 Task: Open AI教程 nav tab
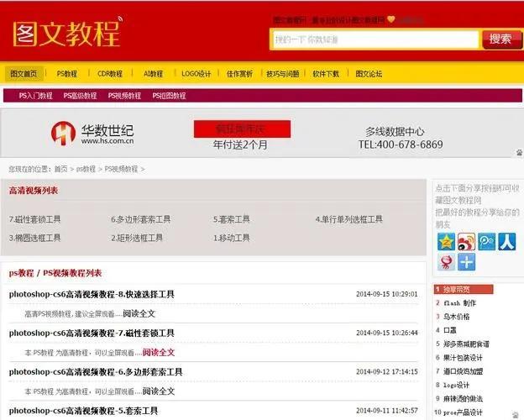tap(154, 74)
